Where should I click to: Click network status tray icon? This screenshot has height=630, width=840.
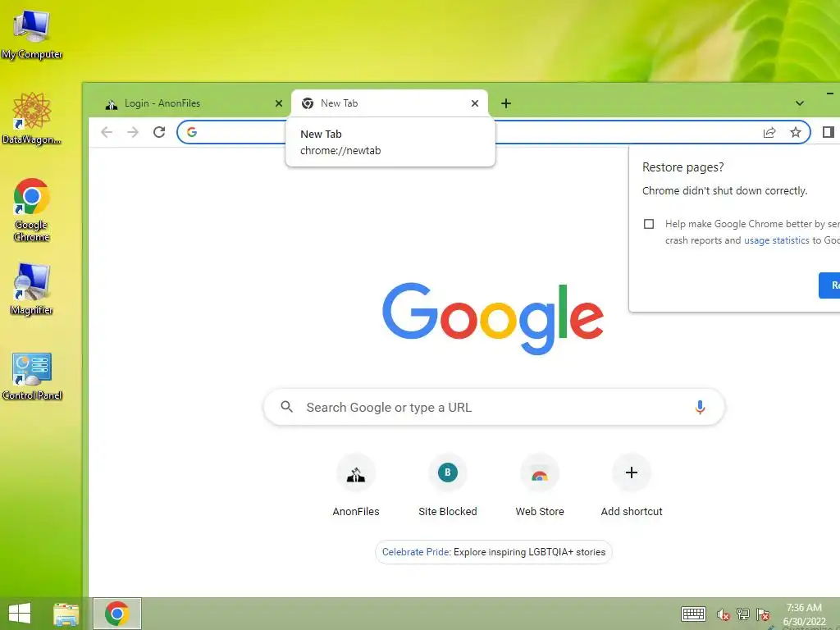pos(743,614)
